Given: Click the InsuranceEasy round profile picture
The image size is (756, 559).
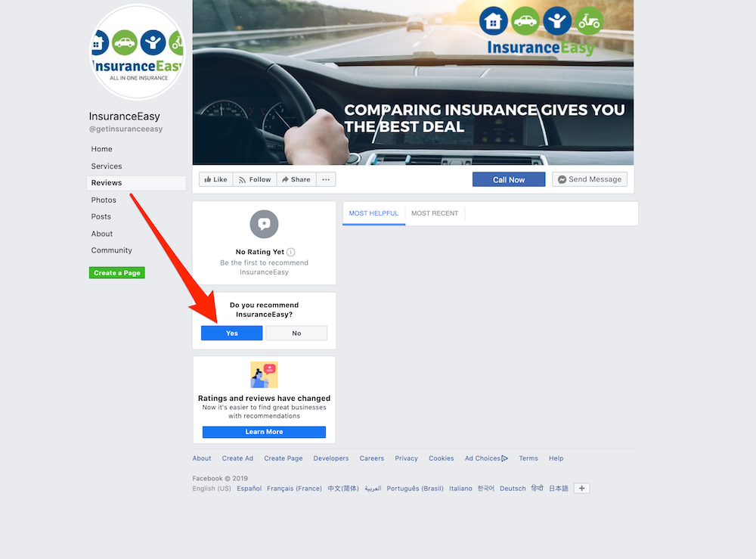Looking at the screenshot, I should click(x=138, y=52).
